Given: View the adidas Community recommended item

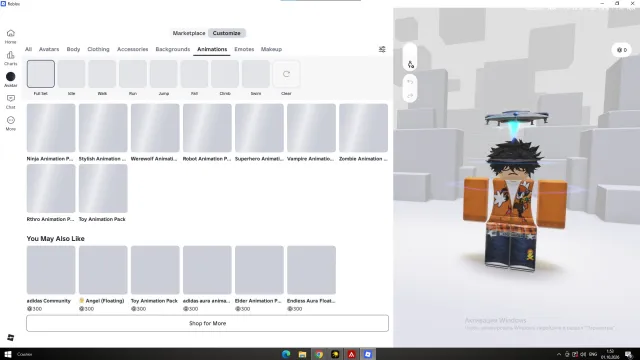Looking at the screenshot, I should (x=51, y=270).
